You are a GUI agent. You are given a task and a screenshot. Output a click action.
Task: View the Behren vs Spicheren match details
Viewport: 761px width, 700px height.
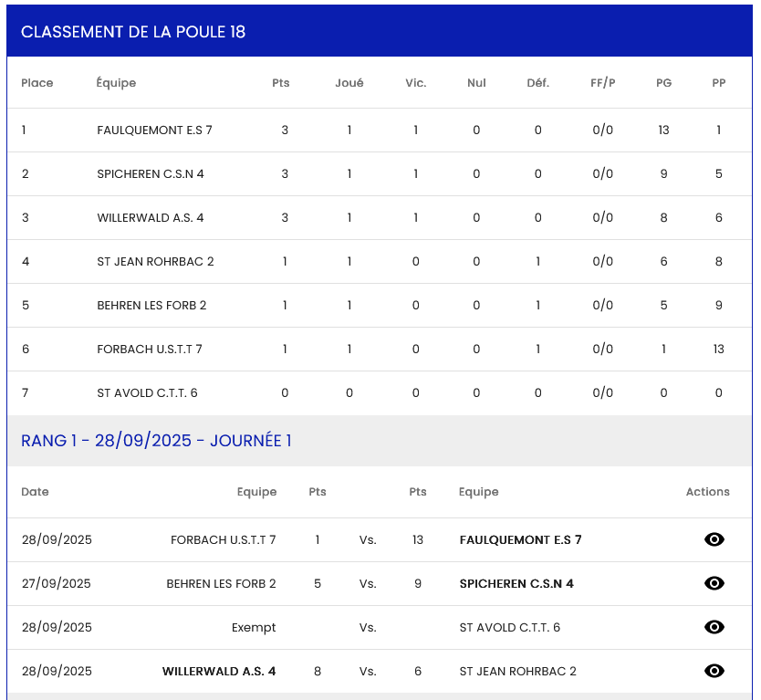click(714, 583)
